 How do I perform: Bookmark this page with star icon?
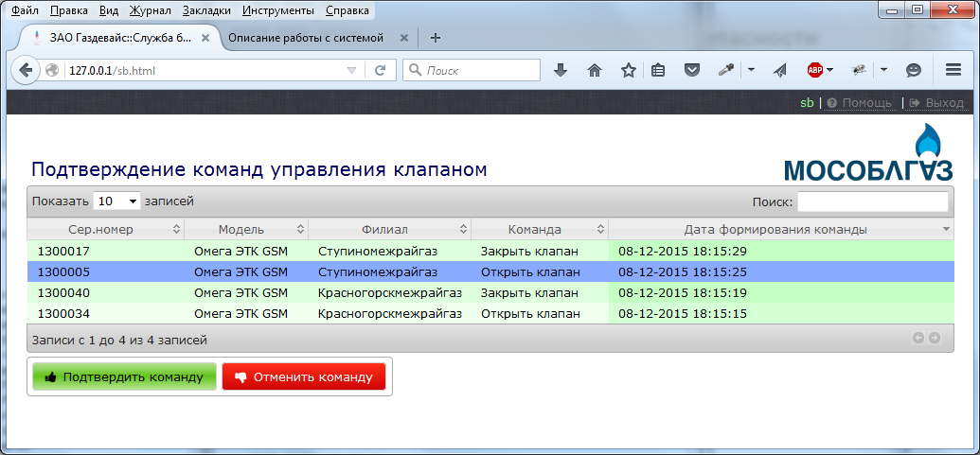[x=628, y=71]
